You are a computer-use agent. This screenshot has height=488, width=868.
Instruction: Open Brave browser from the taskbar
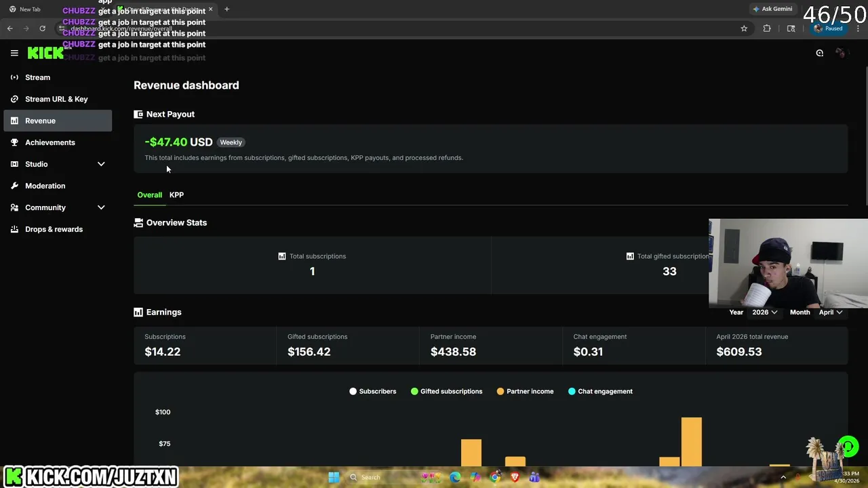pos(515,477)
